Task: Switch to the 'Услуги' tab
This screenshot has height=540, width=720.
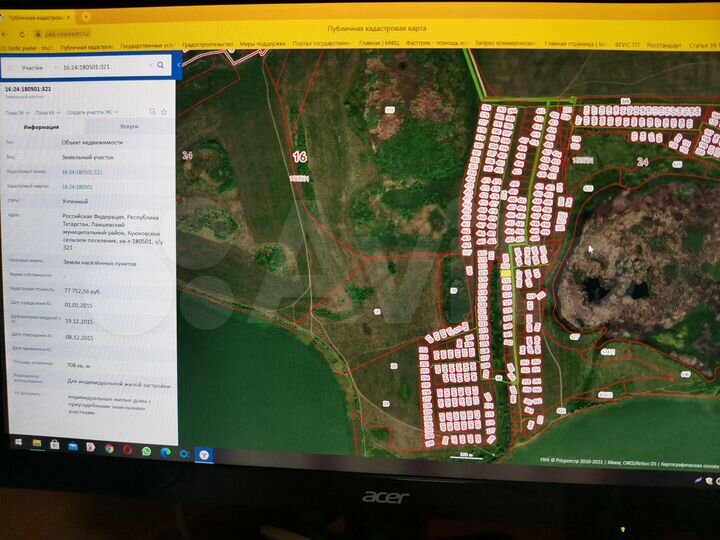Action: pyautogui.click(x=129, y=127)
